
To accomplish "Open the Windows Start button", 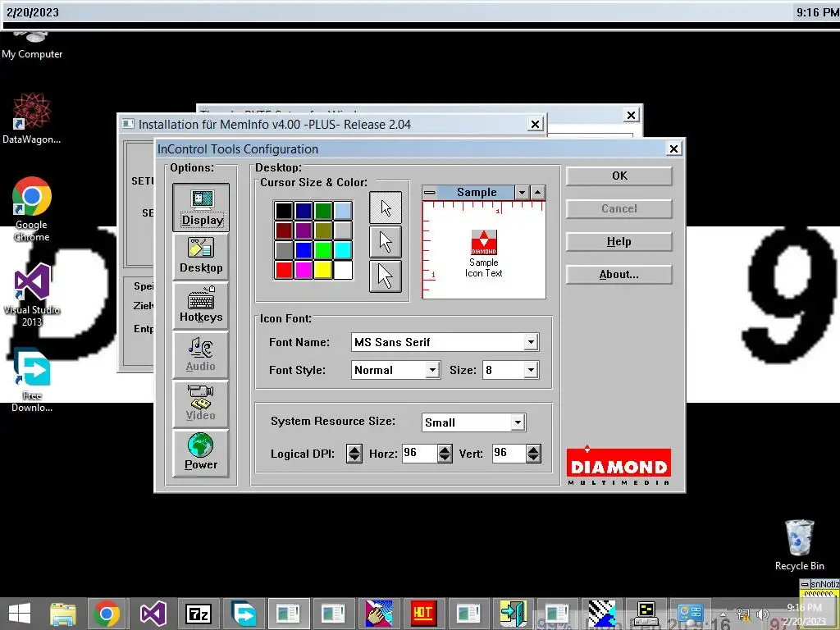I will pos(20,614).
